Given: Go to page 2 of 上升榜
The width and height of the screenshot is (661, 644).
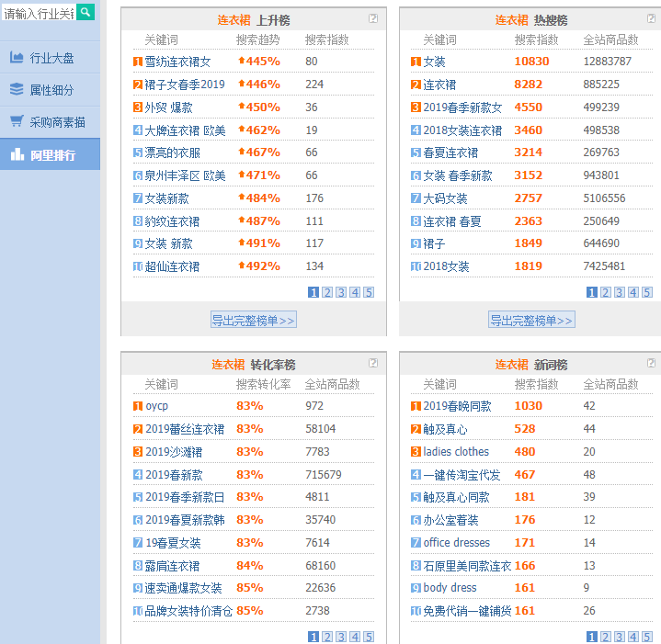Looking at the screenshot, I should (x=327, y=292).
